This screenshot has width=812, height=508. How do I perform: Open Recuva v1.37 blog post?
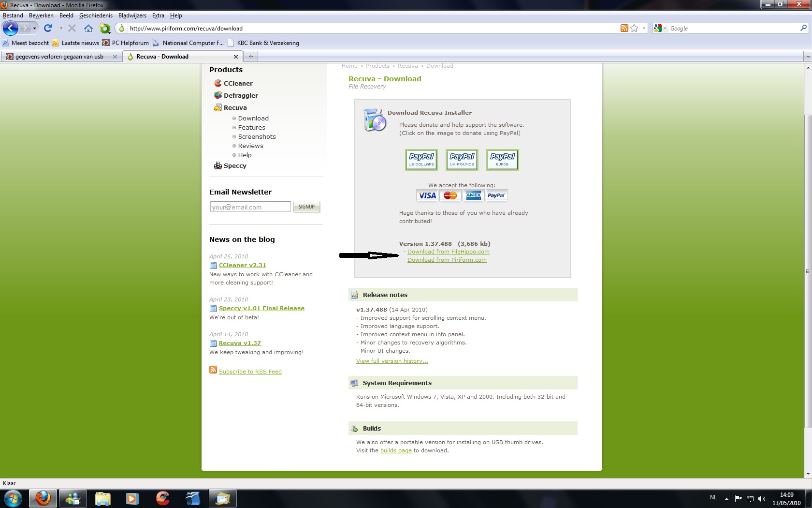point(240,343)
